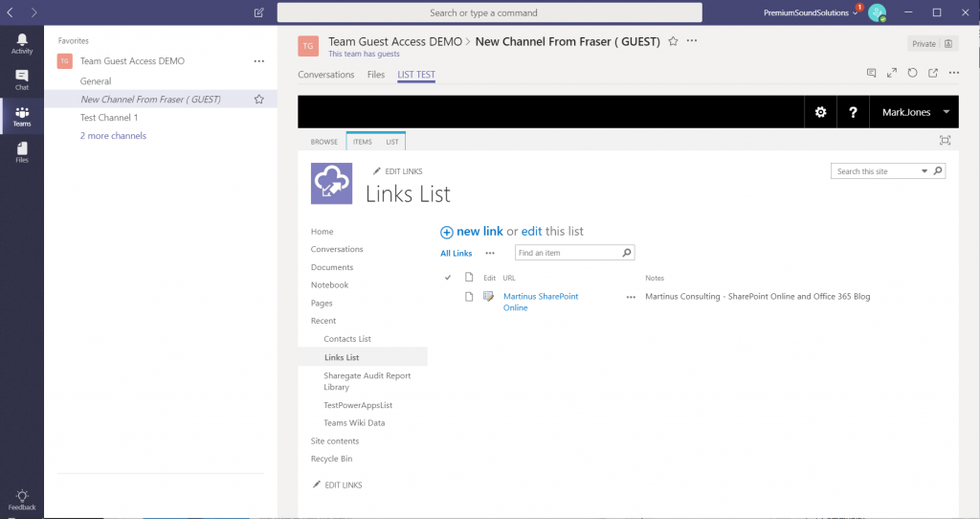Screen dimensions: 980x519
Task: Click the Search or type a command box
Action: click(489, 12)
